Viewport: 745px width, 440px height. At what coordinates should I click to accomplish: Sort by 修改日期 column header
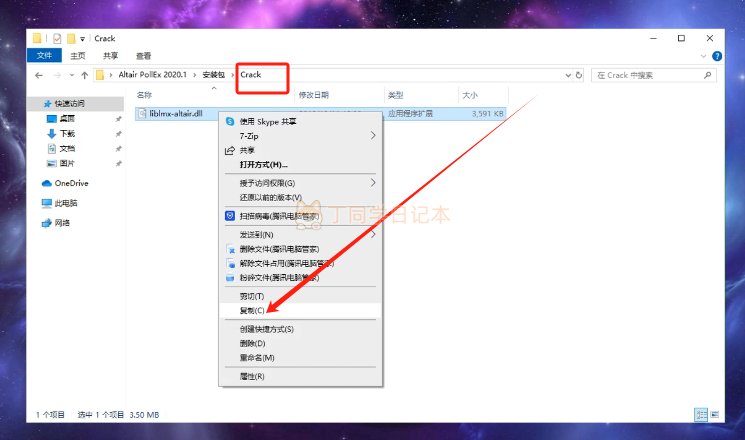(314, 95)
